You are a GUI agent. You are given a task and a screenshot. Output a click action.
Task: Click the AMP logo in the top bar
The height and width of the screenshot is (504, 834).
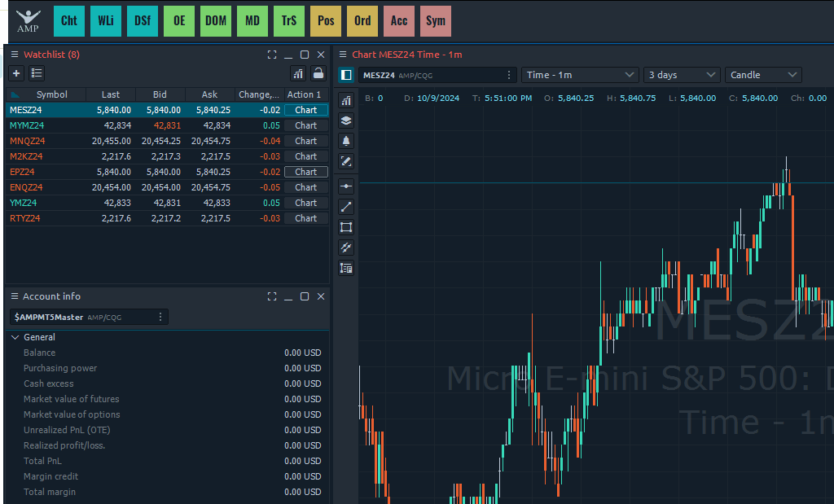coord(28,22)
